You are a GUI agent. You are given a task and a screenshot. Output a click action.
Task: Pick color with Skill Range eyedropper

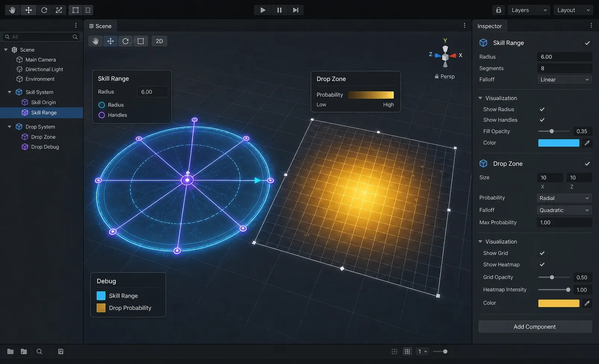click(587, 143)
